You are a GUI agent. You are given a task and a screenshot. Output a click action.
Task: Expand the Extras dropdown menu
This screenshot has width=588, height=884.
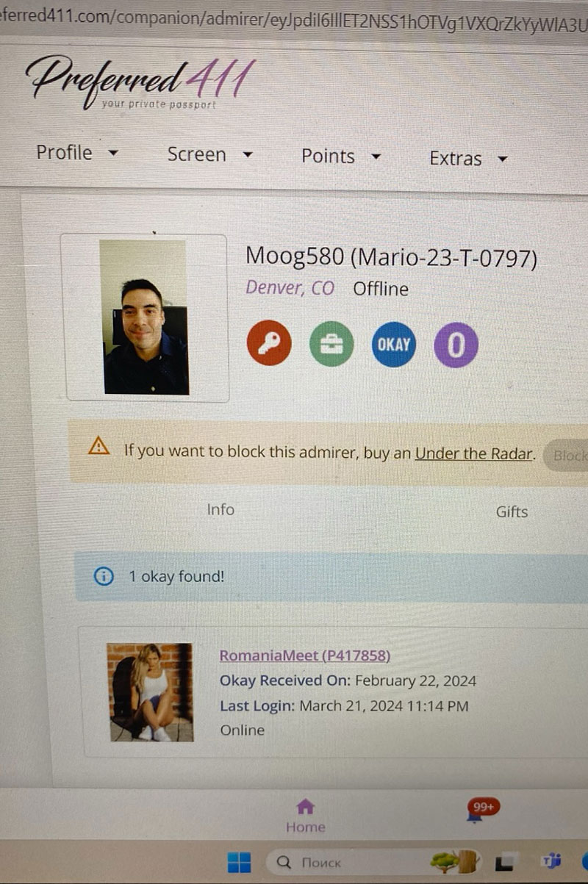tap(468, 159)
